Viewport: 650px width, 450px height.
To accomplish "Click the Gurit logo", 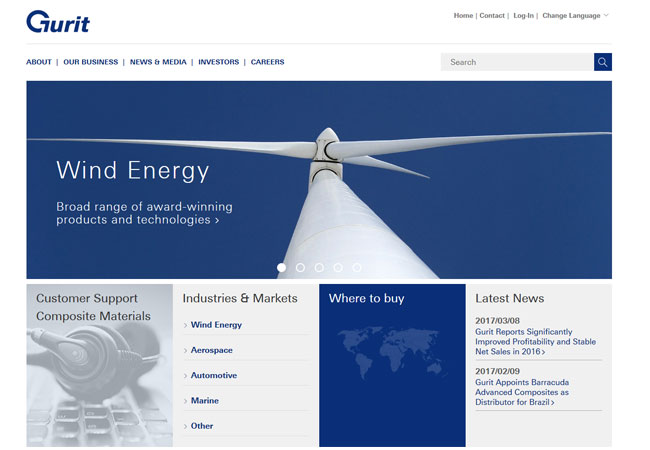I will pos(58,21).
